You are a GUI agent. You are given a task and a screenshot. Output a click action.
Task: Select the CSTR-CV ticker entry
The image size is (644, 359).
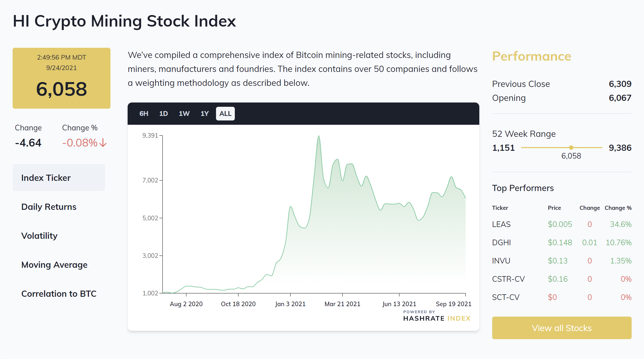[x=508, y=279]
